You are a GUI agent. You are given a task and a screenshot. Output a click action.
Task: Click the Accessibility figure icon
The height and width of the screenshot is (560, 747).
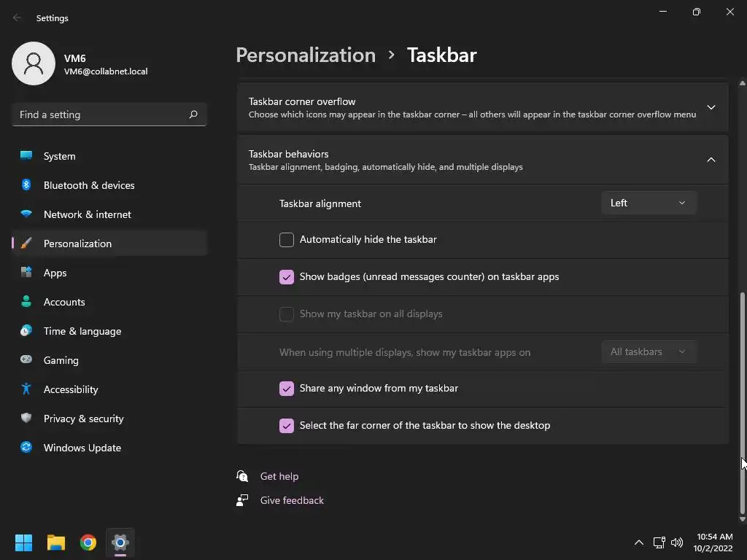pos(26,389)
